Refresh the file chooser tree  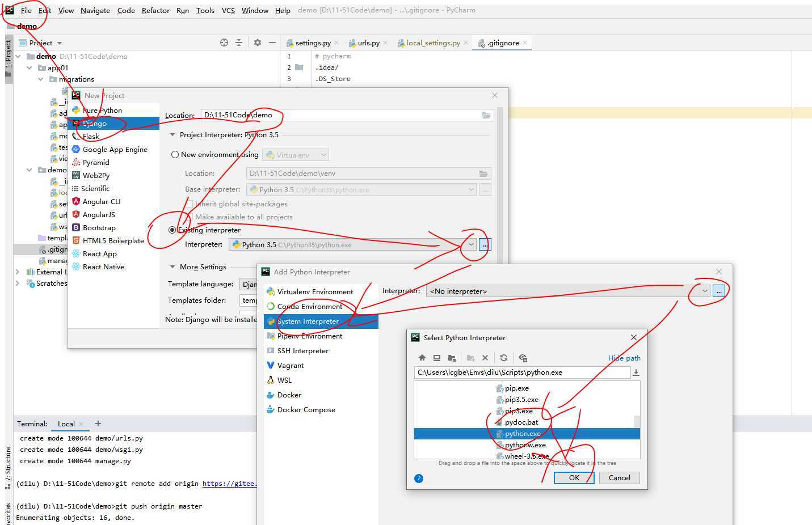tap(504, 358)
